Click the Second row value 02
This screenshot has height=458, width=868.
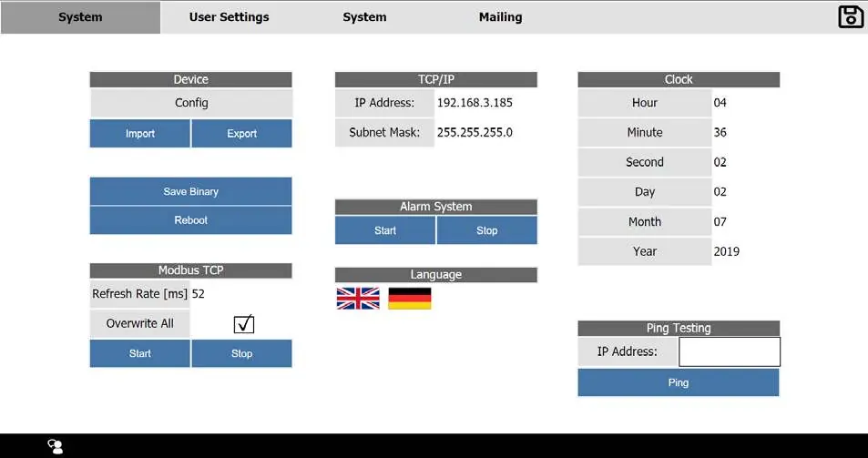coord(720,163)
